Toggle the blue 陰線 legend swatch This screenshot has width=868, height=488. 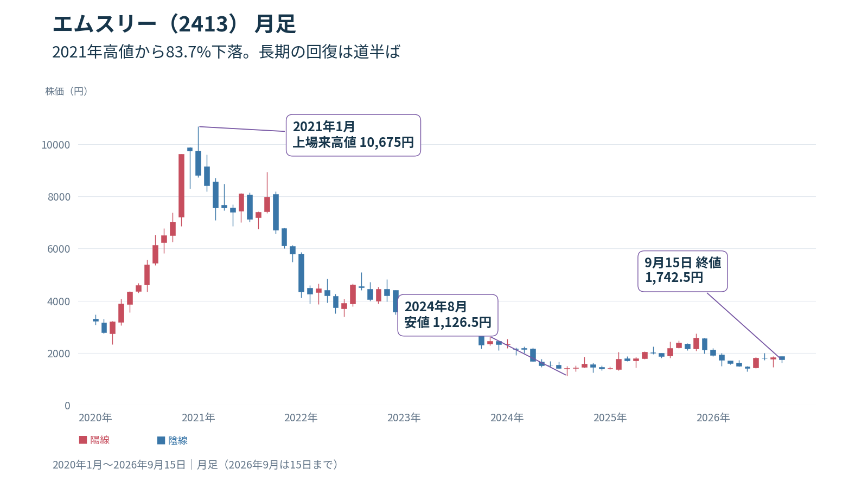(161, 440)
